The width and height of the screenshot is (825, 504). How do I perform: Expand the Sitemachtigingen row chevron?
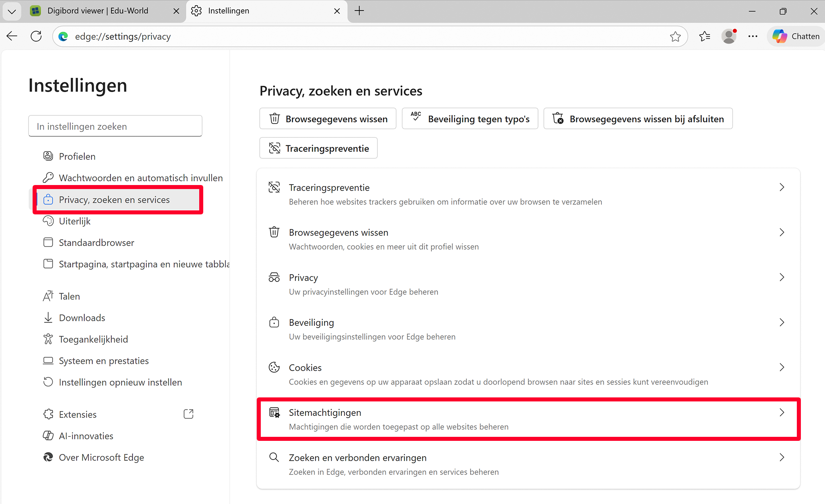(782, 413)
